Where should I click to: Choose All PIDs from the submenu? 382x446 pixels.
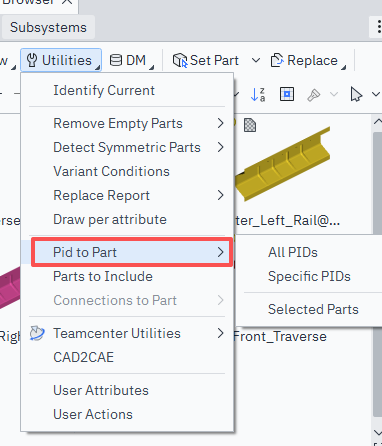pos(293,252)
